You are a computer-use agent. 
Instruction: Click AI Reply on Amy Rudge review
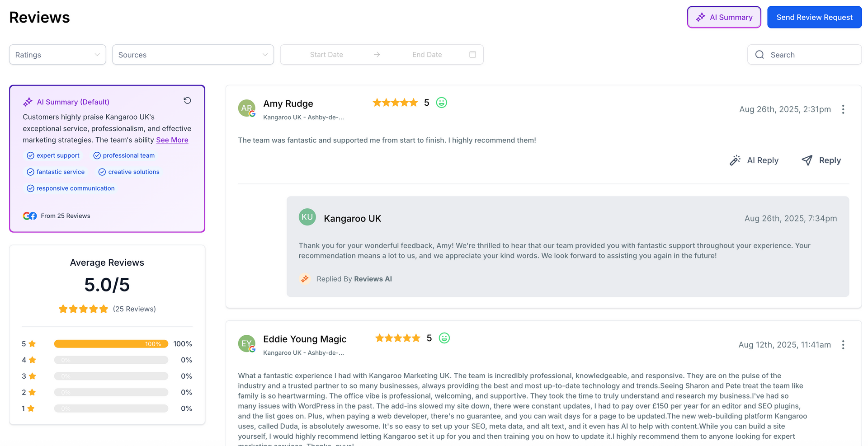click(x=754, y=160)
